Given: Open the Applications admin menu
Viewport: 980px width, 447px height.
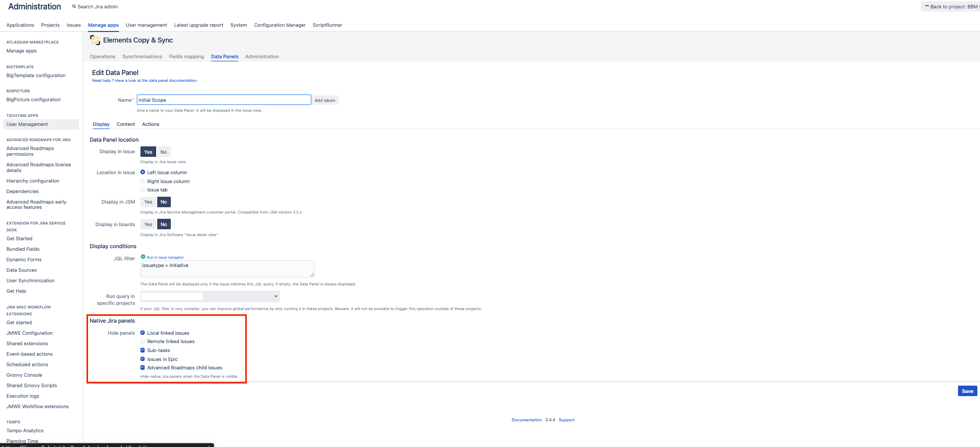Looking at the screenshot, I should point(20,25).
